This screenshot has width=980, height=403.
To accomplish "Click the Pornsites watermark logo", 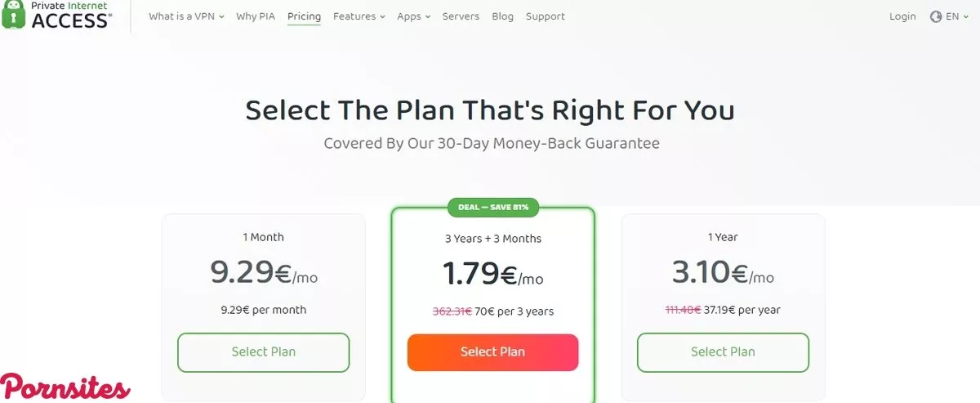I will coord(65,387).
